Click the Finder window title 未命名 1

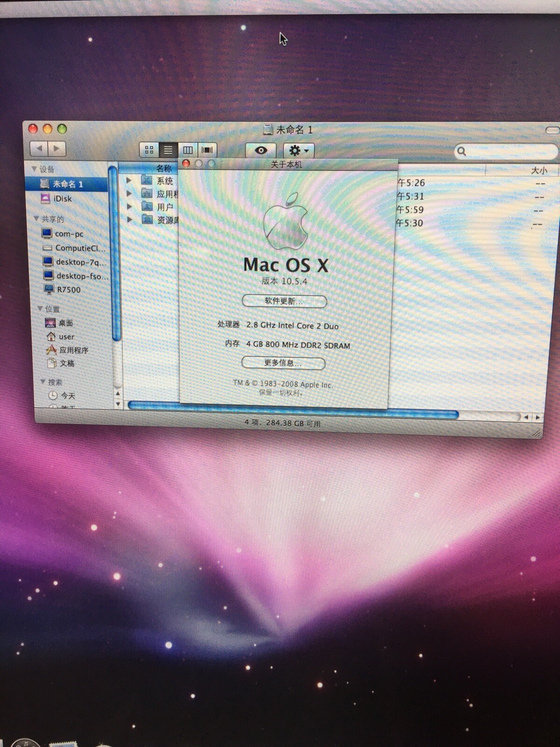tap(294, 129)
